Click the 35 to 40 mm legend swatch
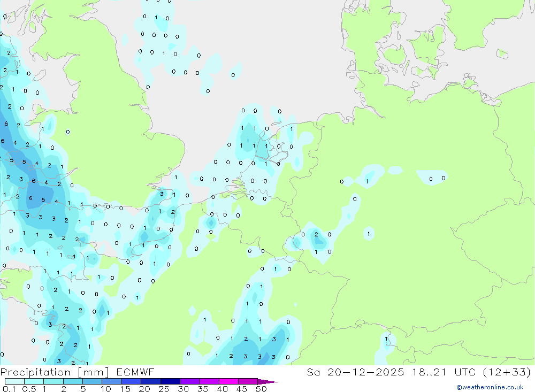This screenshot has width=535, height=392. pos(209,381)
